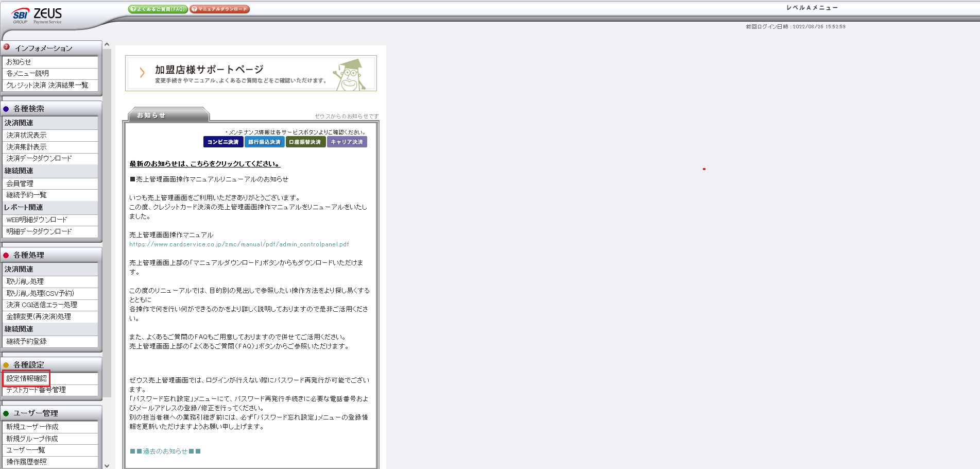Viewport: 980px width, 469px height.
Task: Click the sidebar scroll up arrow
Action: coord(107,45)
